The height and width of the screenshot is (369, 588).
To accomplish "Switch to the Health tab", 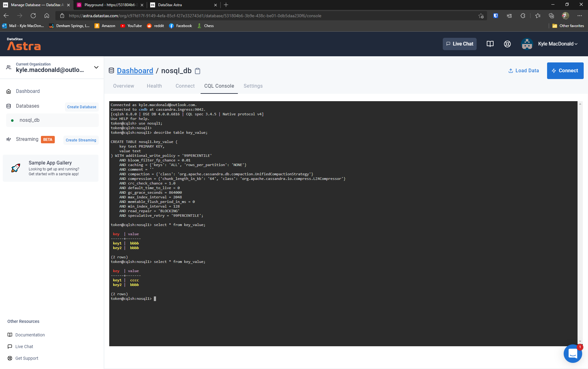I will pos(154,86).
